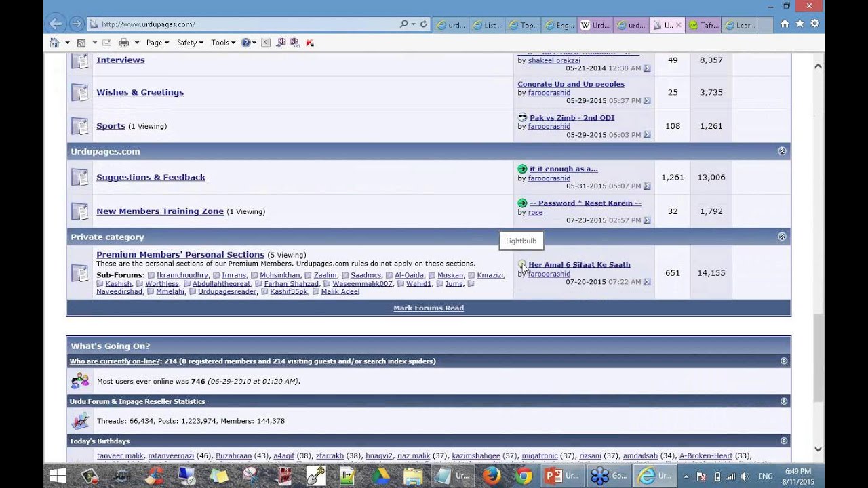Open the browser Home page icon
This screenshot has height=488, width=868.
tap(785, 24)
